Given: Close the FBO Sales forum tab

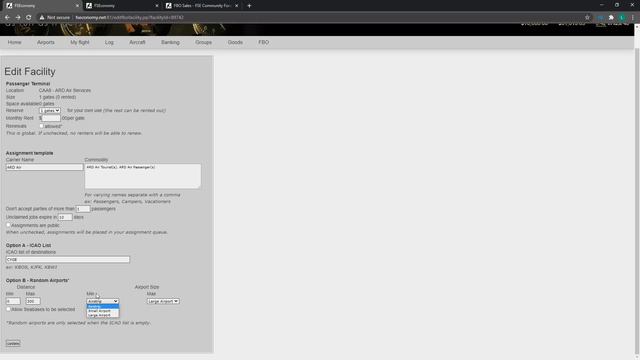Looking at the screenshot, I should click(x=236, y=6).
